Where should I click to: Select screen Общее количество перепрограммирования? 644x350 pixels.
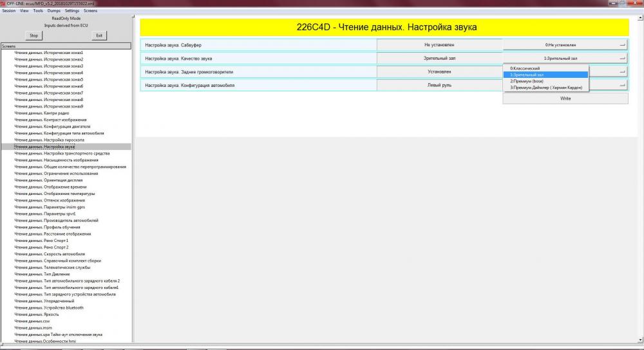(x=70, y=167)
